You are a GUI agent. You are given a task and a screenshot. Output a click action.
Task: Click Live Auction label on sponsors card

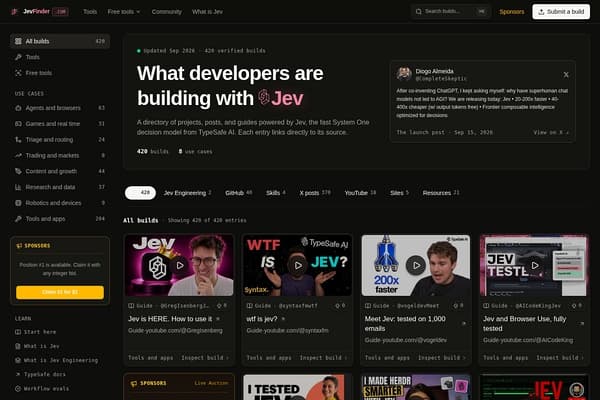(211, 383)
